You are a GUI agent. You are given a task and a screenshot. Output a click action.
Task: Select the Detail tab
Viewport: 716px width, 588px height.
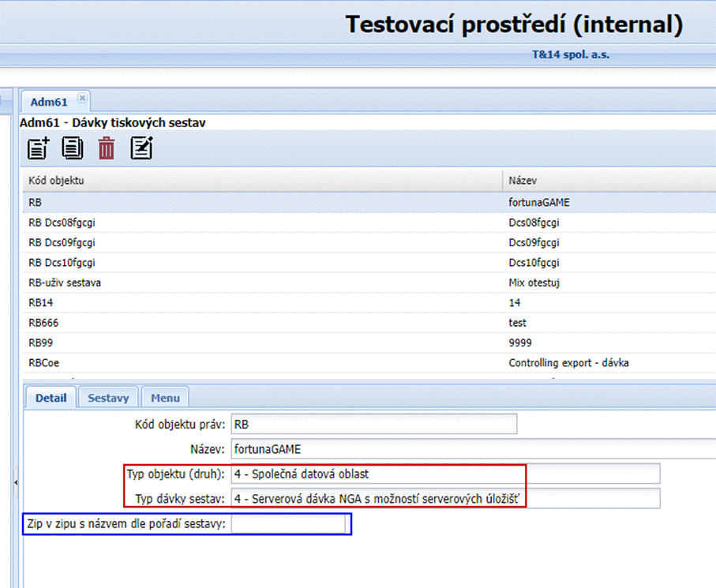50,398
